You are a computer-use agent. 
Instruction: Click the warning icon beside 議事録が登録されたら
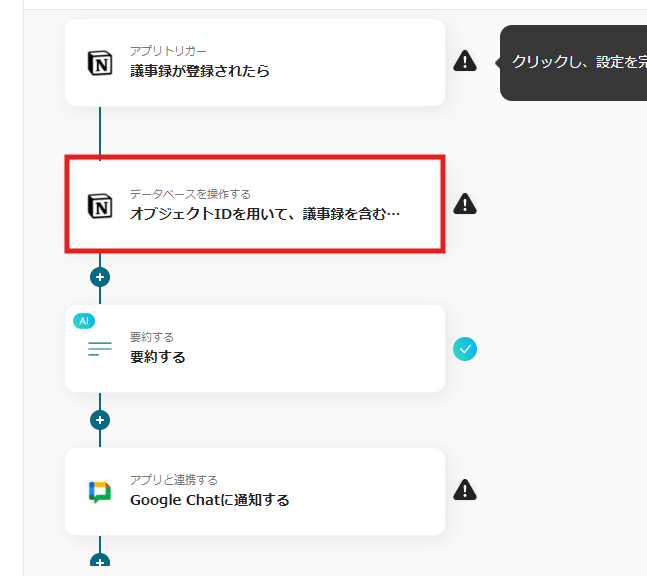pyautogui.click(x=465, y=61)
